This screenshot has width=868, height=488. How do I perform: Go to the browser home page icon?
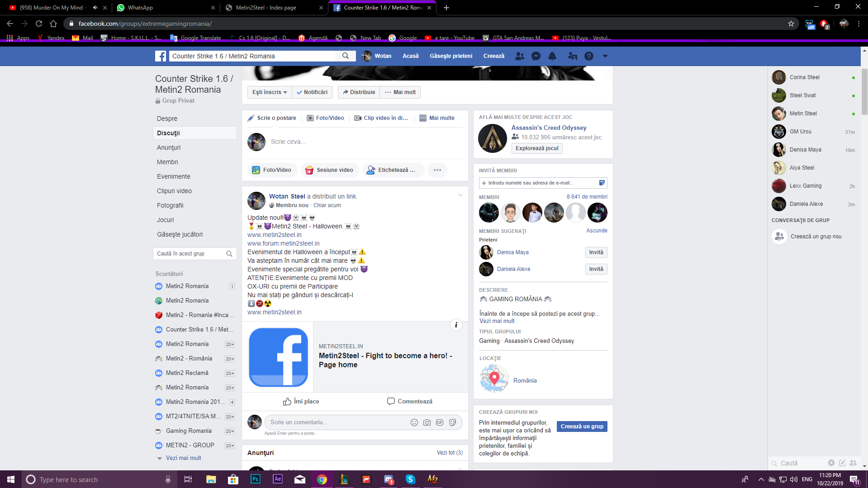tap(53, 24)
